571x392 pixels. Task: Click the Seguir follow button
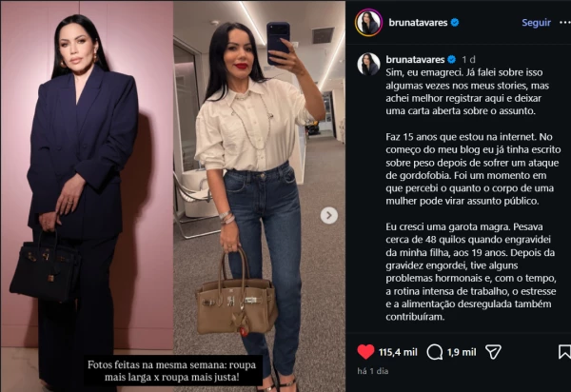(x=536, y=23)
